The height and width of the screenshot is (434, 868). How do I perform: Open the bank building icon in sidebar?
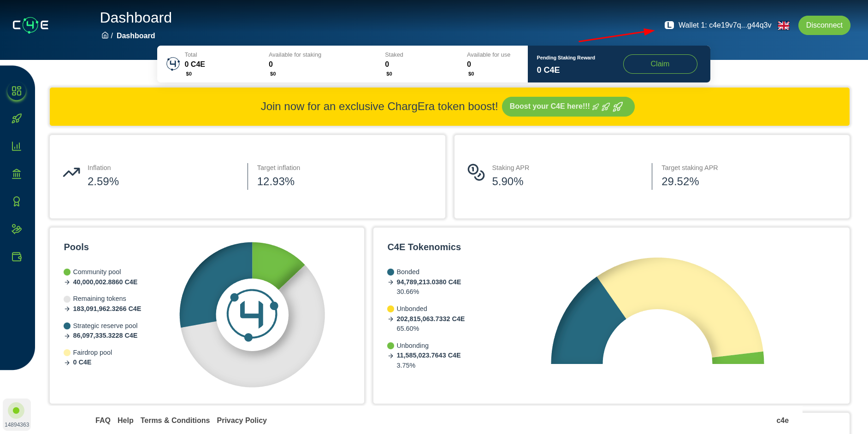pyautogui.click(x=17, y=174)
